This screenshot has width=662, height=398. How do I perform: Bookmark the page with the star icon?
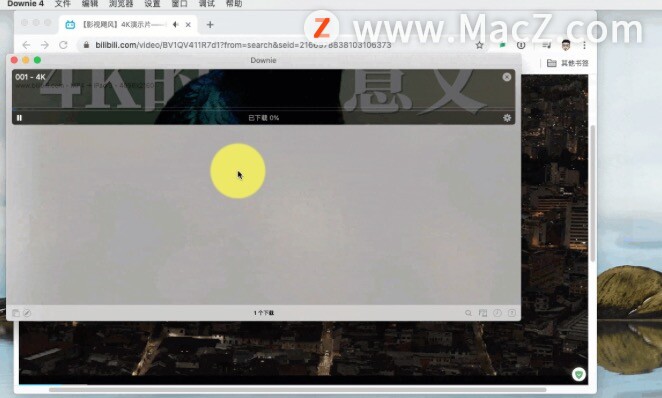pos(479,45)
